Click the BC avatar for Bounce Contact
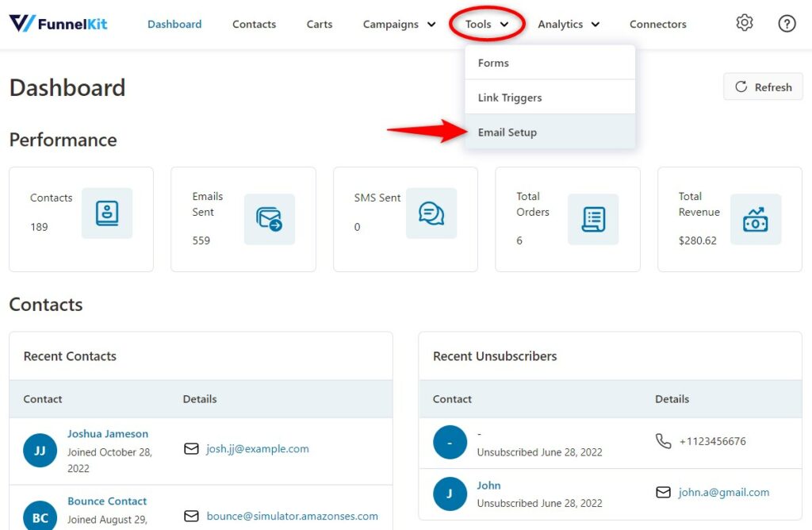The image size is (812, 530). pos(40,517)
